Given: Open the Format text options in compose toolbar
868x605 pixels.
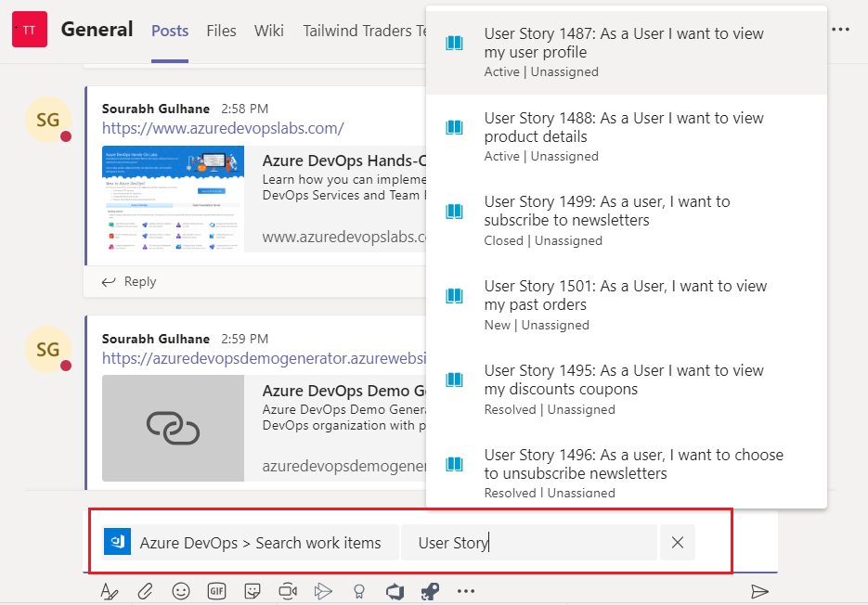Looking at the screenshot, I should pyautogui.click(x=109, y=592).
